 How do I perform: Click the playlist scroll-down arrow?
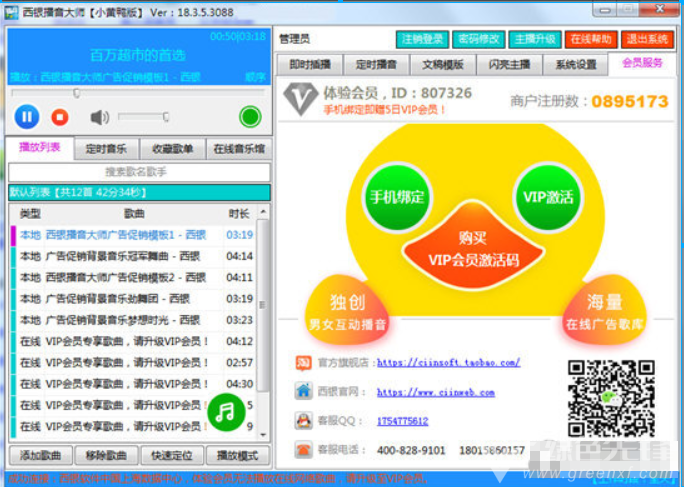click(263, 435)
